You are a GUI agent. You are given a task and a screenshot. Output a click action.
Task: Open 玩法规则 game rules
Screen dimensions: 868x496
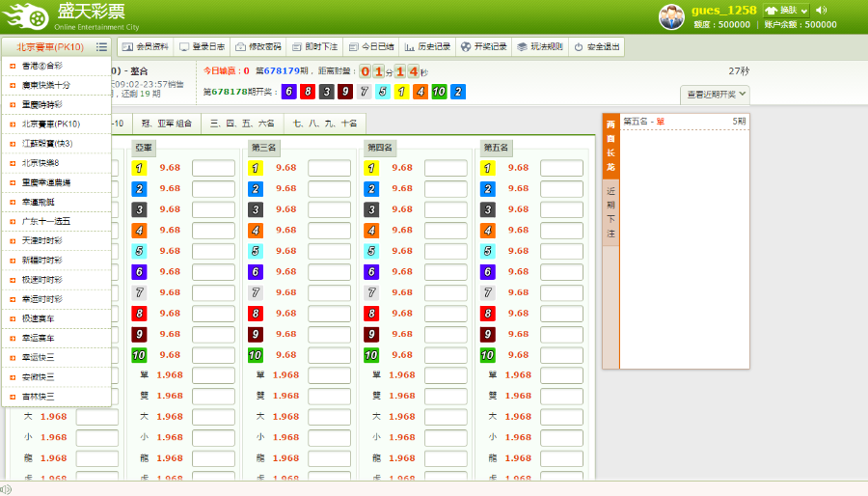(539, 46)
